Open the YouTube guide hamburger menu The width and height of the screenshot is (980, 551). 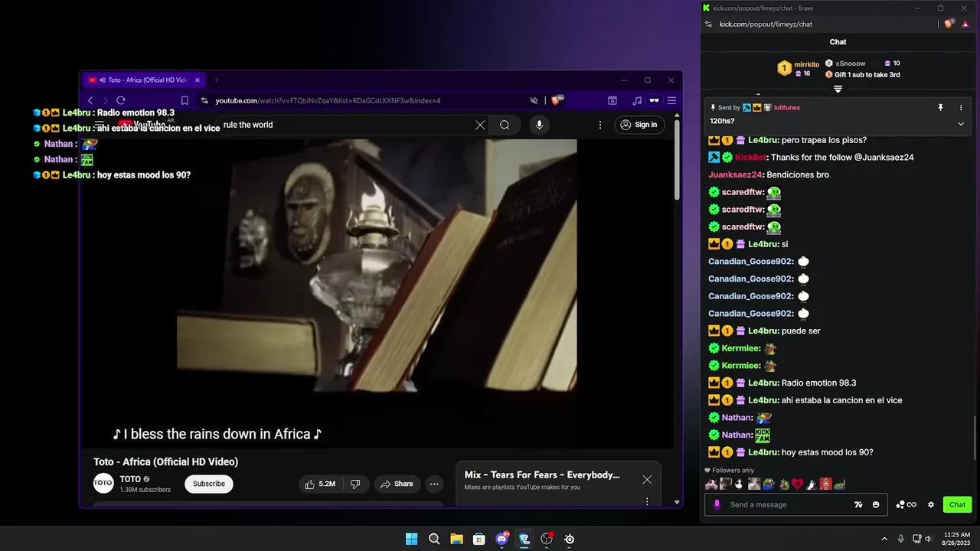(100, 125)
